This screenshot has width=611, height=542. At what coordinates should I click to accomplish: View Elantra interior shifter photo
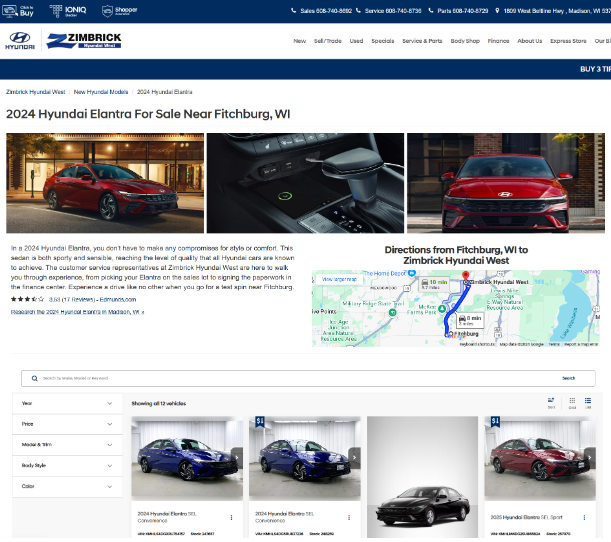click(305, 183)
